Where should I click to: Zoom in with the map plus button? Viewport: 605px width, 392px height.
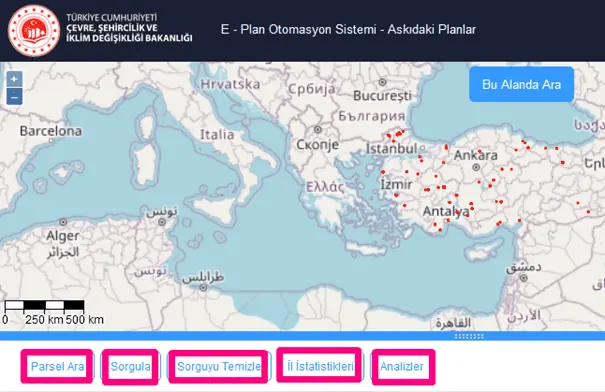[x=14, y=79]
